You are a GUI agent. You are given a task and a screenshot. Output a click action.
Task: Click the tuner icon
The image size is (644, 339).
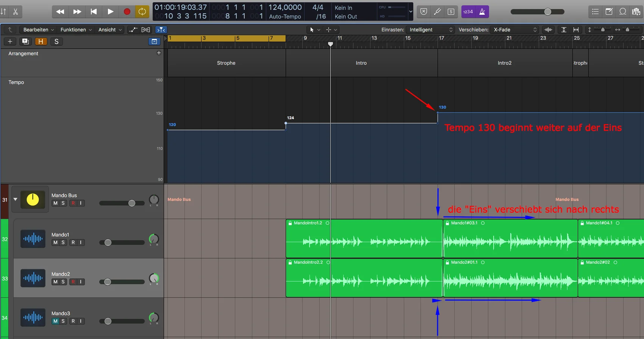pyautogui.click(x=438, y=12)
